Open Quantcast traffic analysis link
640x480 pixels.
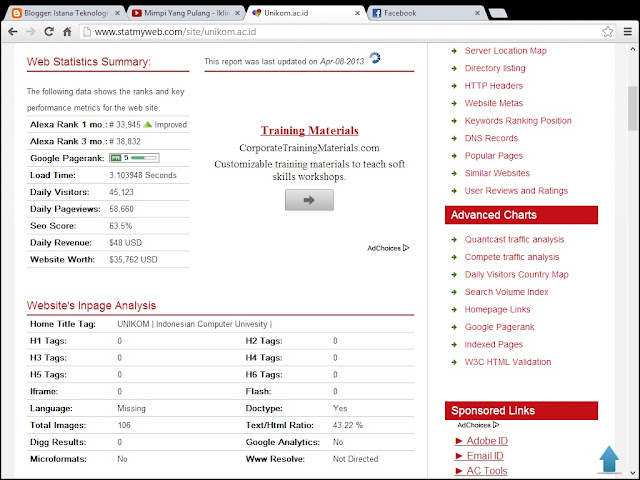click(514, 240)
